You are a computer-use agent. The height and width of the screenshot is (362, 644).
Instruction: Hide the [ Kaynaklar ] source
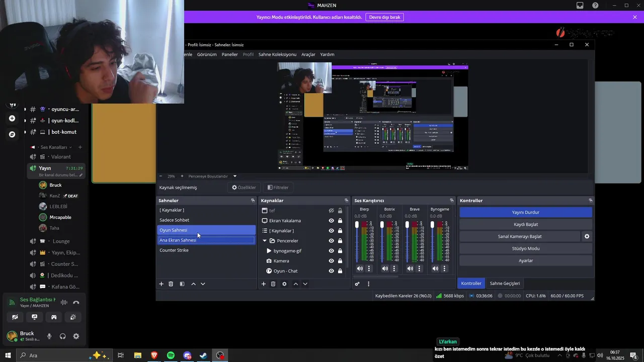pyautogui.click(x=332, y=231)
